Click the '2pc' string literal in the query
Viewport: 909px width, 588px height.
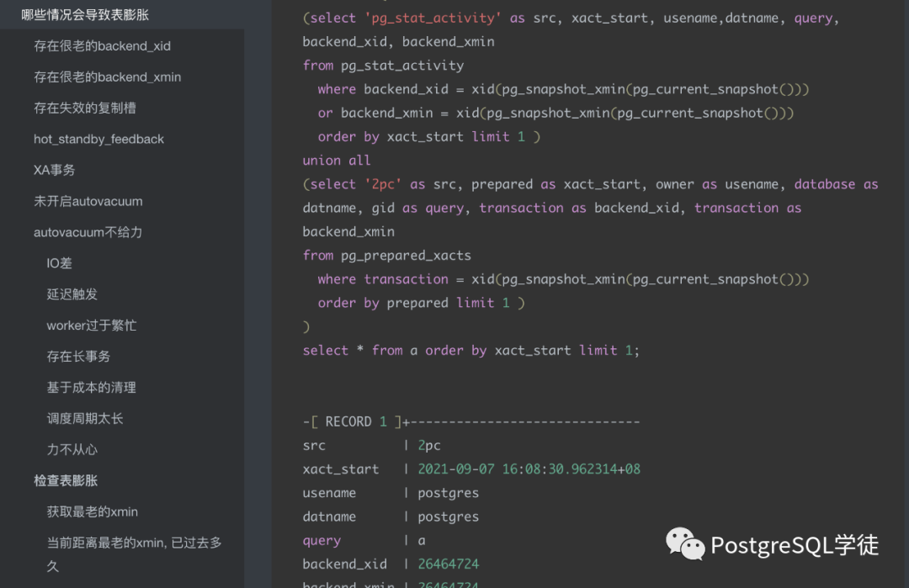[x=383, y=184]
